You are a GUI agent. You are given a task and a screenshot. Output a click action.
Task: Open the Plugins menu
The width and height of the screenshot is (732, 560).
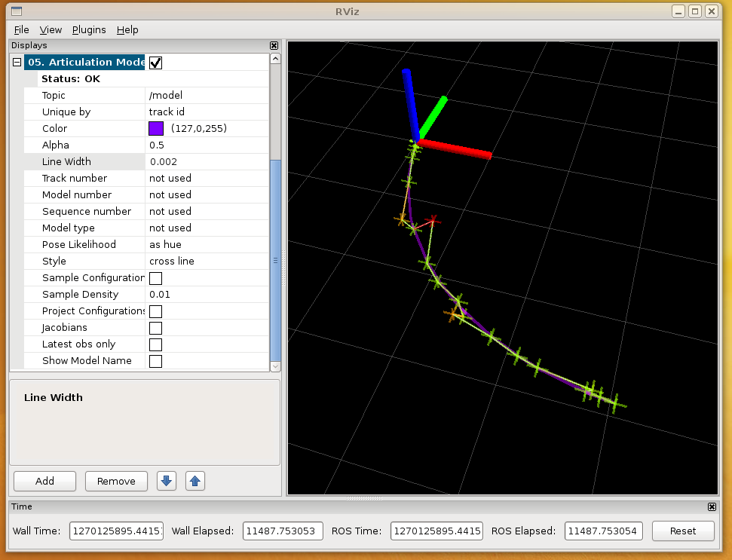coord(89,30)
